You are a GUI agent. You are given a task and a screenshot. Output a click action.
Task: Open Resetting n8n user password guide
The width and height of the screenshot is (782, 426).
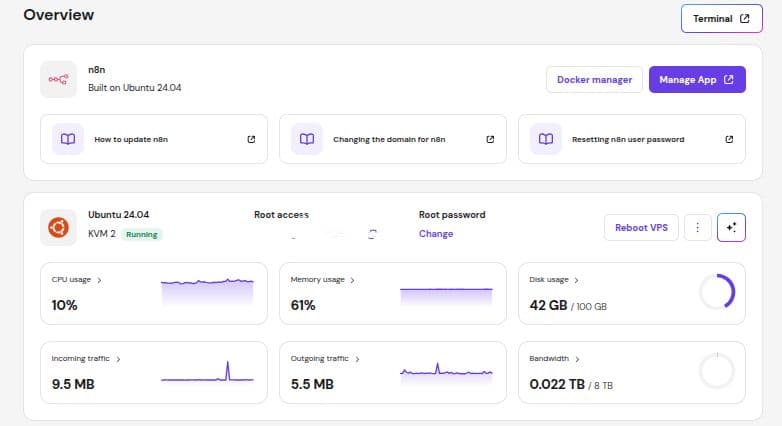(632, 139)
